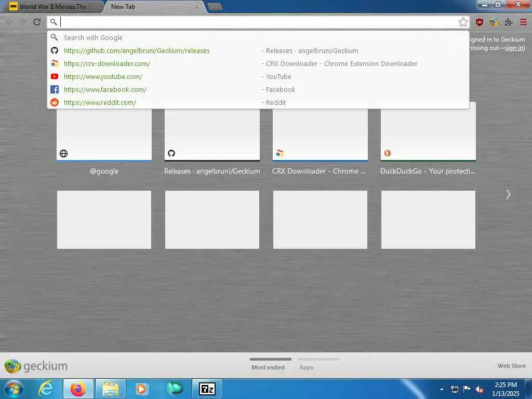Click the GitHub icon in suggestions

54,50
